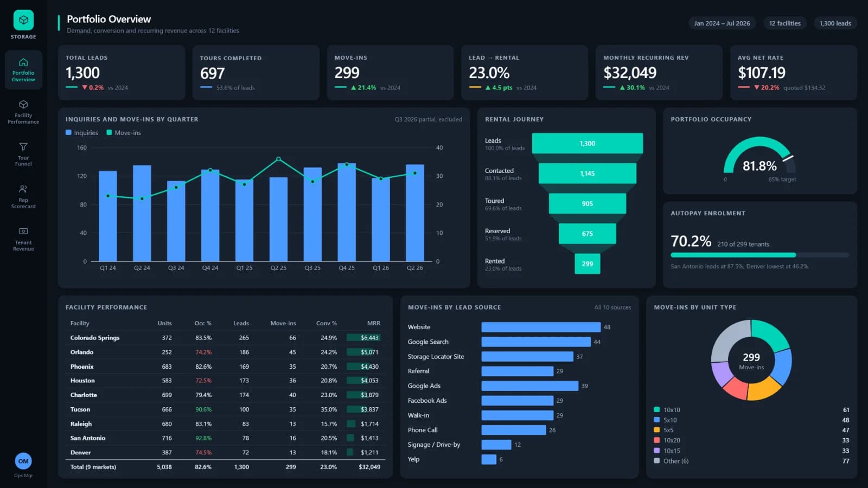This screenshot has width=868, height=488.
Task: Select the Phoenix facility row
Action: point(225,367)
